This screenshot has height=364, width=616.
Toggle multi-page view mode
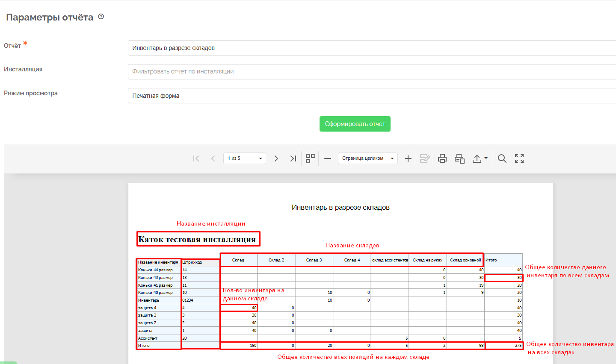point(311,159)
